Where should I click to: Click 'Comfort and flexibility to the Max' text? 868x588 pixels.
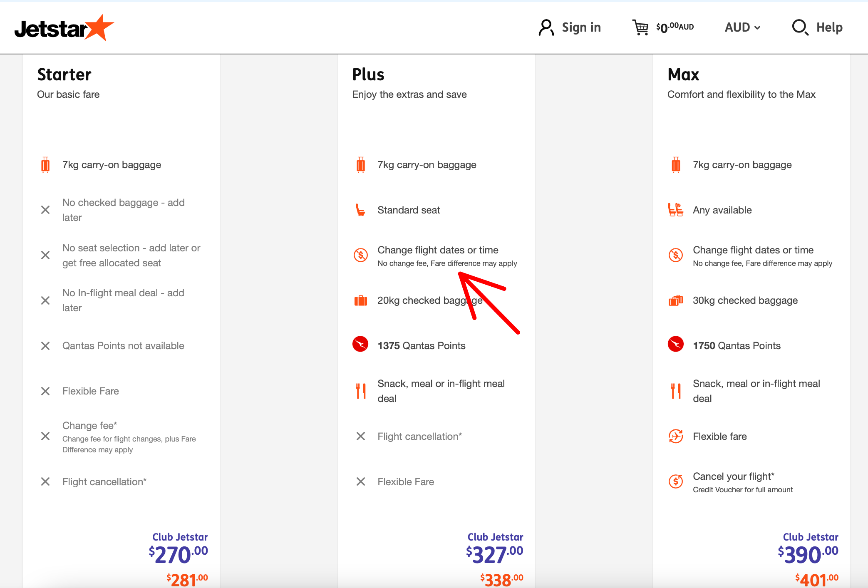(742, 94)
